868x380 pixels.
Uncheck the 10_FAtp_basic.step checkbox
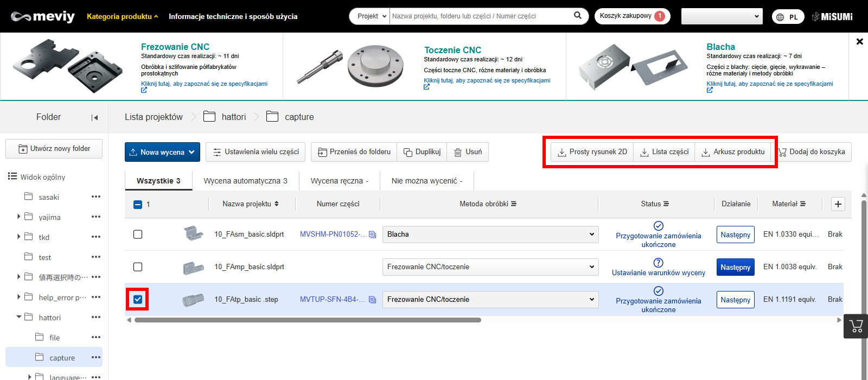click(138, 300)
